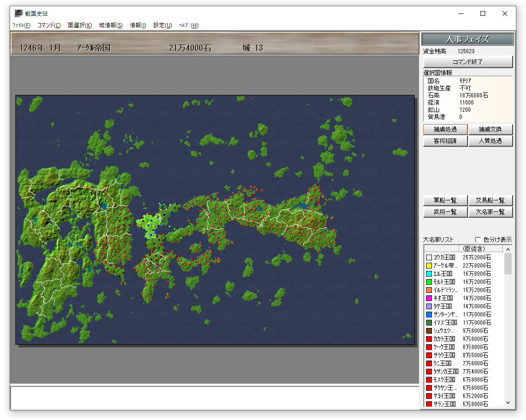This screenshot has width=526, height=420.
Task: Select カカラ王国 in the daimyo list
Action: pos(444,339)
